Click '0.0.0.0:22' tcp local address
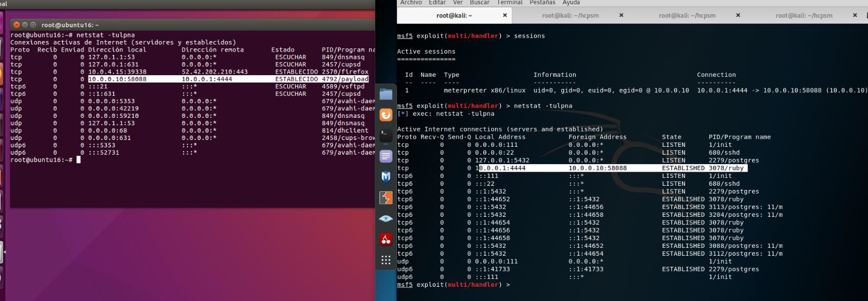The height and width of the screenshot is (301, 868). click(x=494, y=153)
